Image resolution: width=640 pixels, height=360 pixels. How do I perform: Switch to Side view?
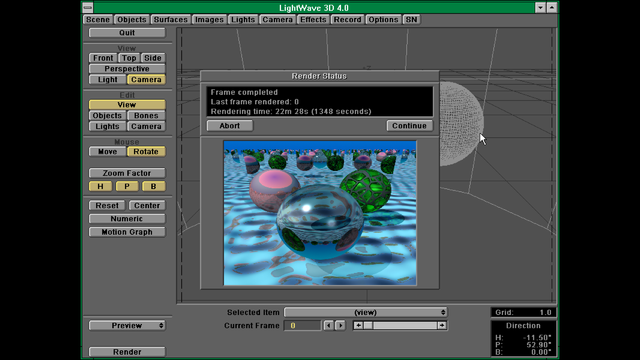[153, 58]
